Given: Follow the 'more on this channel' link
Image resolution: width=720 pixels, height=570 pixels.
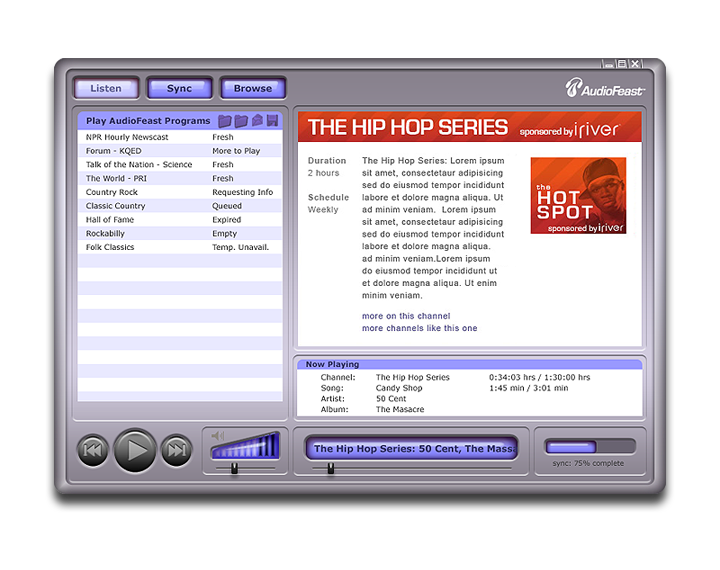Looking at the screenshot, I should click(406, 316).
